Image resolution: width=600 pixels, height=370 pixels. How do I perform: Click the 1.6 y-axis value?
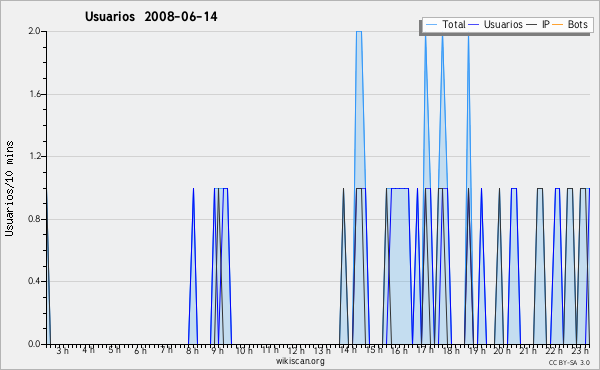[34, 94]
